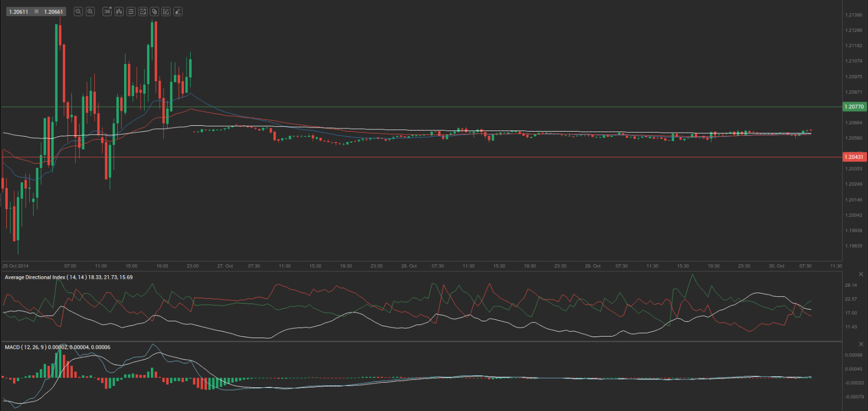Select the green 1.20770 price level tag
868x411 pixels.
pyautogui.click(x=854, y=107)
